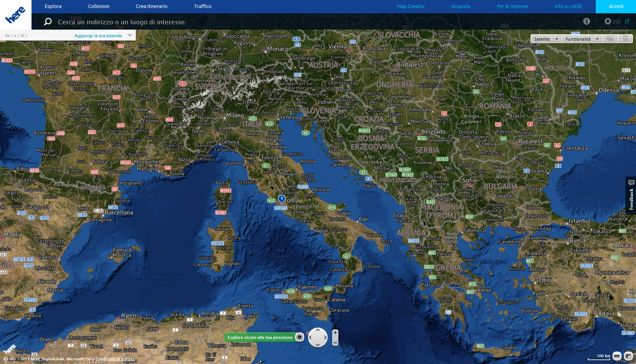Click the Tunisi city label
The width and height of the screenshot is (636, 364).
[250, 316]
